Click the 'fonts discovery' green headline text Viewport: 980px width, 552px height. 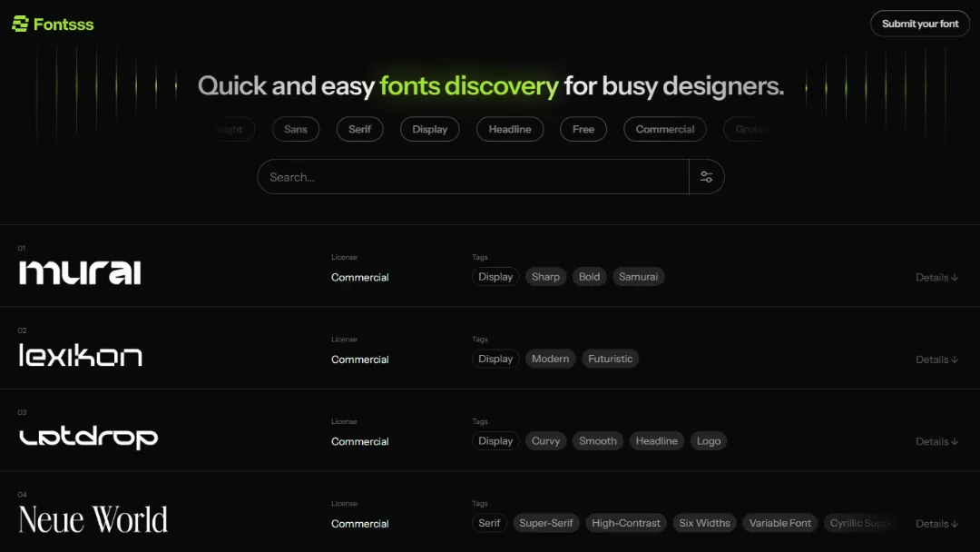(x=469, y=85)
